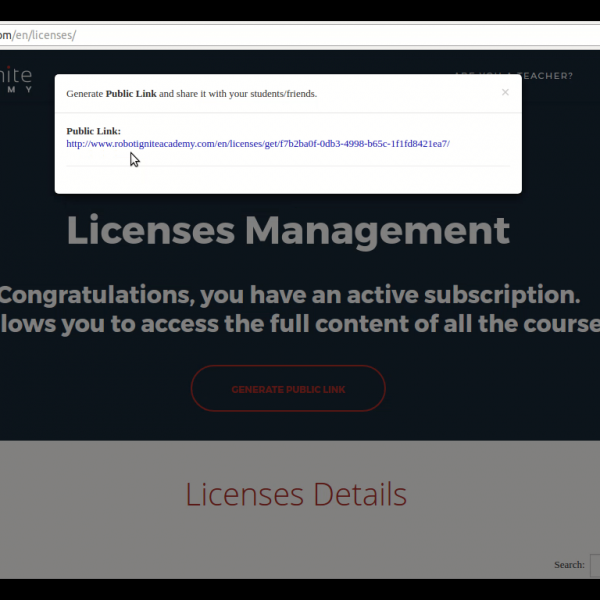Click the browser address bar

tap(300, 35)
